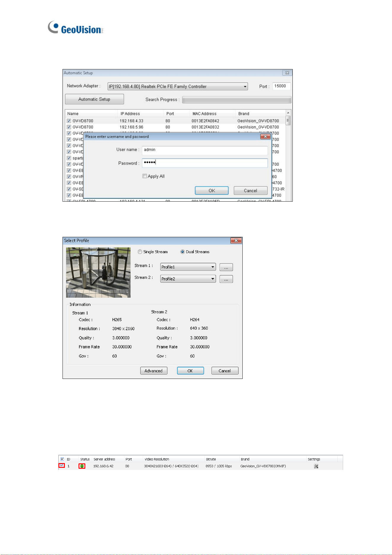Tick the Apply All checkbox
The width and height of the screenshot is (392, 555).
145,176
